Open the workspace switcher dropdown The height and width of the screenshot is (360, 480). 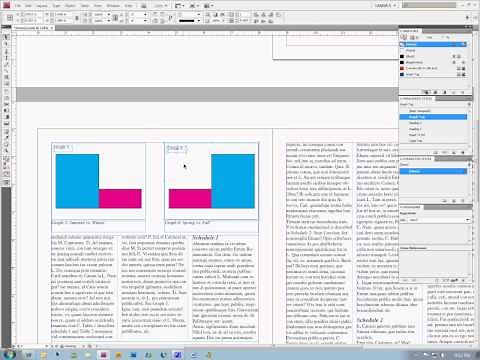click(385, 5)
